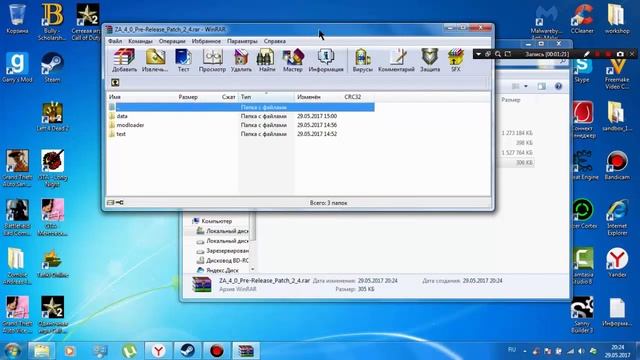Select the Garry's Mod desktop icon

[17, 67]
